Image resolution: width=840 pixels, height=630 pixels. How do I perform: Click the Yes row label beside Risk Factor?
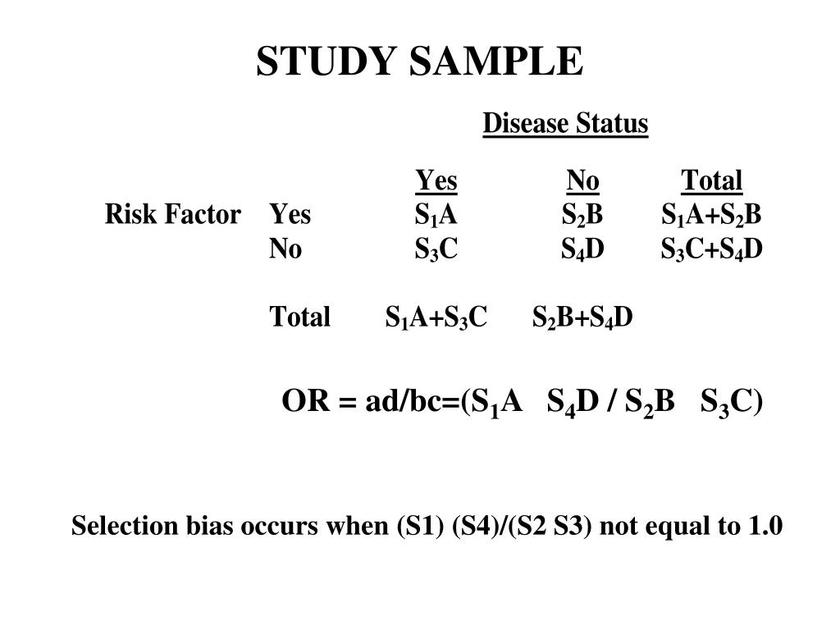(x=290, y=214)
